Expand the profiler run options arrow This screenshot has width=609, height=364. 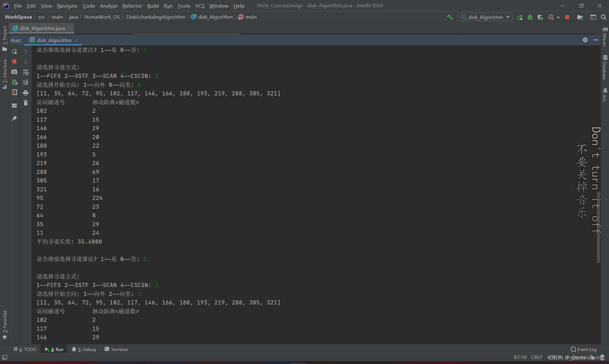click(x=558, y=17)
